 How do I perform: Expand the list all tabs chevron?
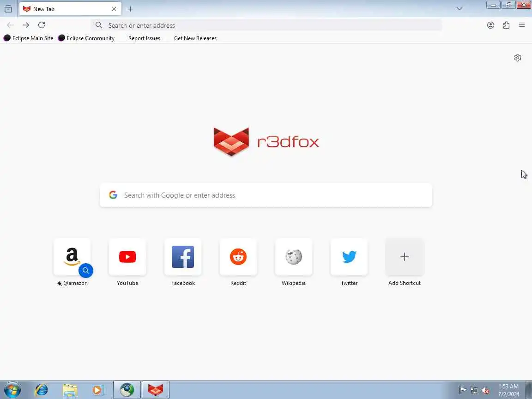pyautogui.click(x=459, y=9)
